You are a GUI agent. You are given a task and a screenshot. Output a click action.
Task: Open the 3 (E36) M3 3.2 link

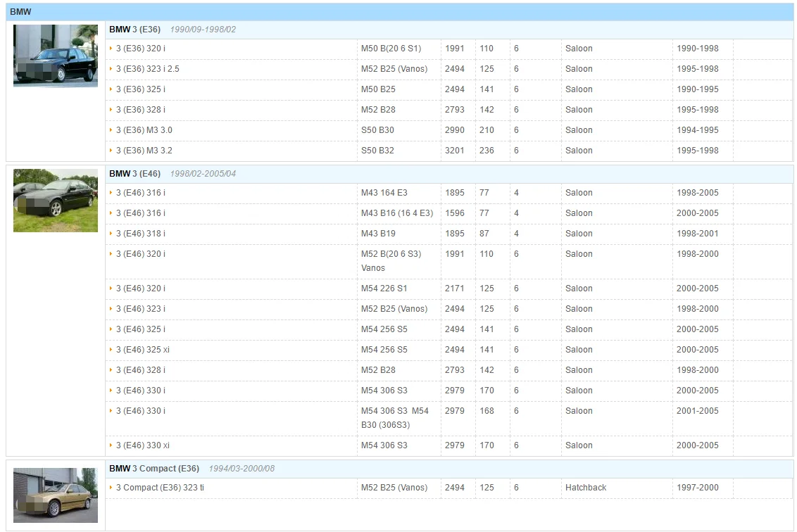pyautogui.click(x=144, y=151)
